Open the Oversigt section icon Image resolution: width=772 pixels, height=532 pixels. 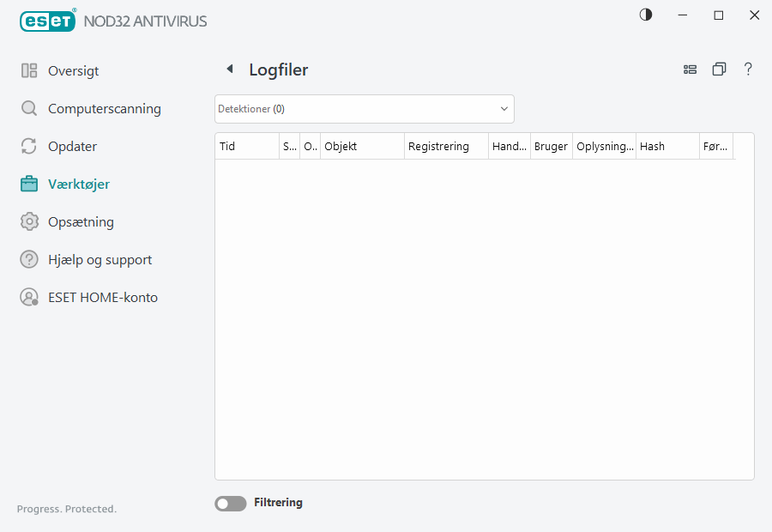point(28,70)
